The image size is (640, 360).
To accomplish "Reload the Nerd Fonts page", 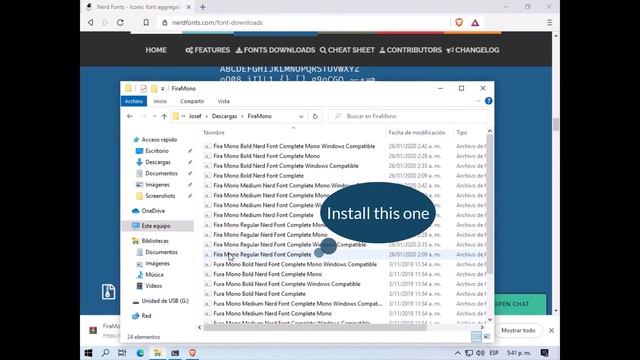I will click(x=120, y=22).
